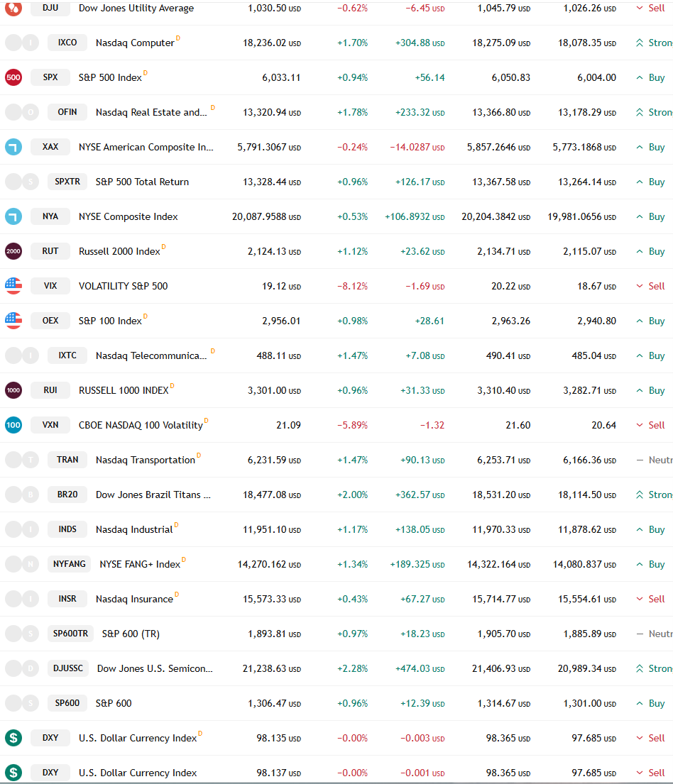The height and width of the screenshot is (784, 673).
Task: Click the INSR placeholder logo icon
Action: coord(22,599)
